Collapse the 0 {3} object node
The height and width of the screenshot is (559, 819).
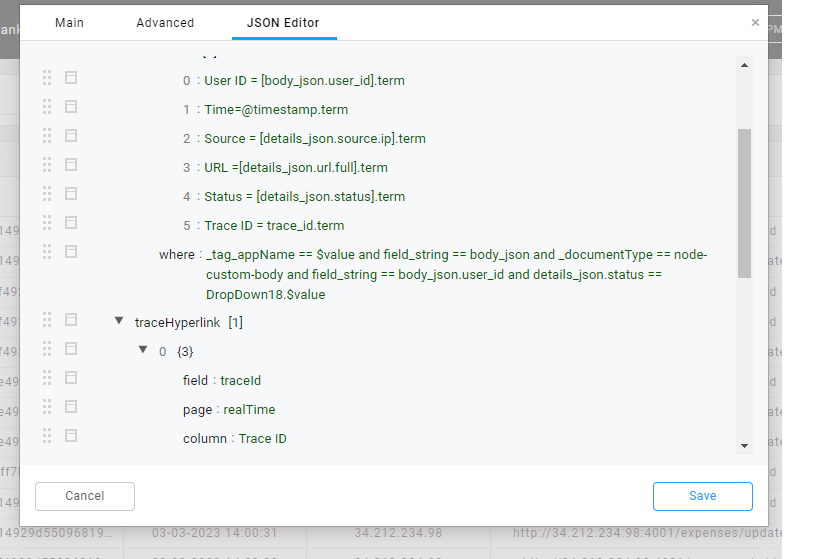(x=144, y=350)
